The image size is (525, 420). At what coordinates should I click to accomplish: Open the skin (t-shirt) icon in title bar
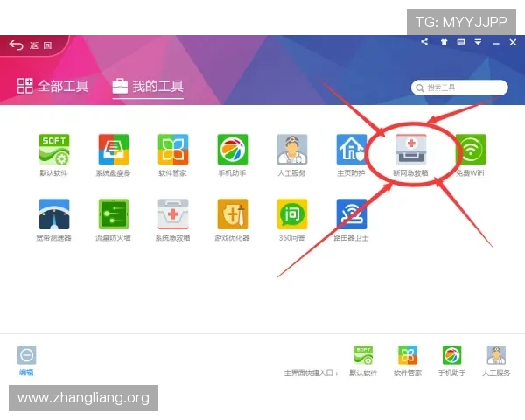point(444,42)
